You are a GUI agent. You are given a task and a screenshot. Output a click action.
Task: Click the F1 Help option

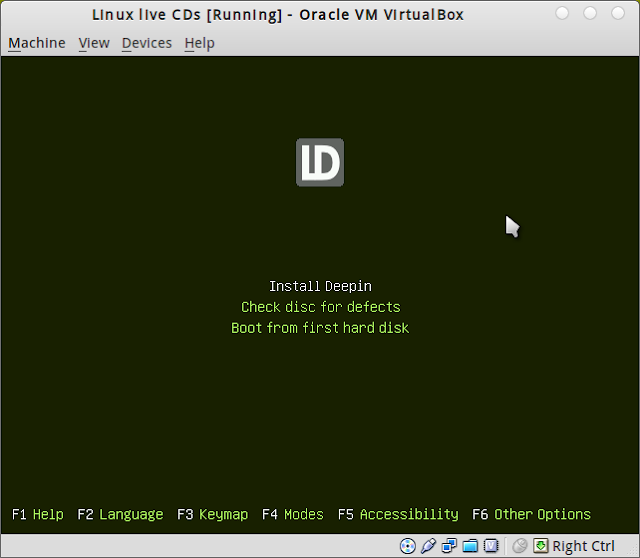point(38,514)
